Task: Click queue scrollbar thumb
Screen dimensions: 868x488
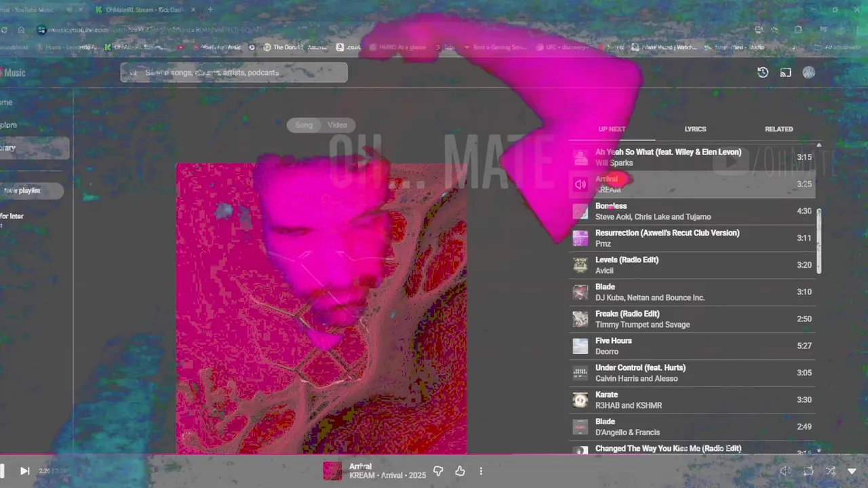Action: pyautogui.click(x=818, y=241)
